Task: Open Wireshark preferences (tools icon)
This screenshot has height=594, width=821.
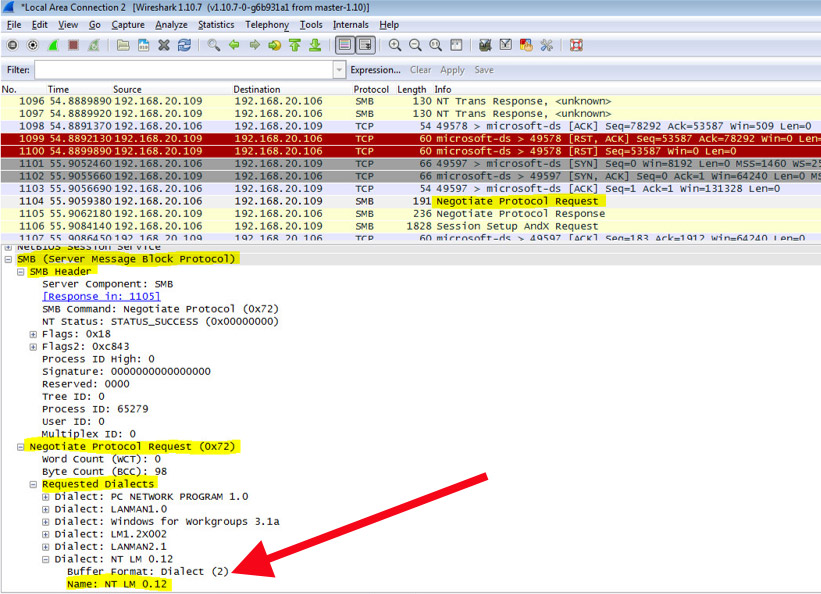Action: point(547,46)
